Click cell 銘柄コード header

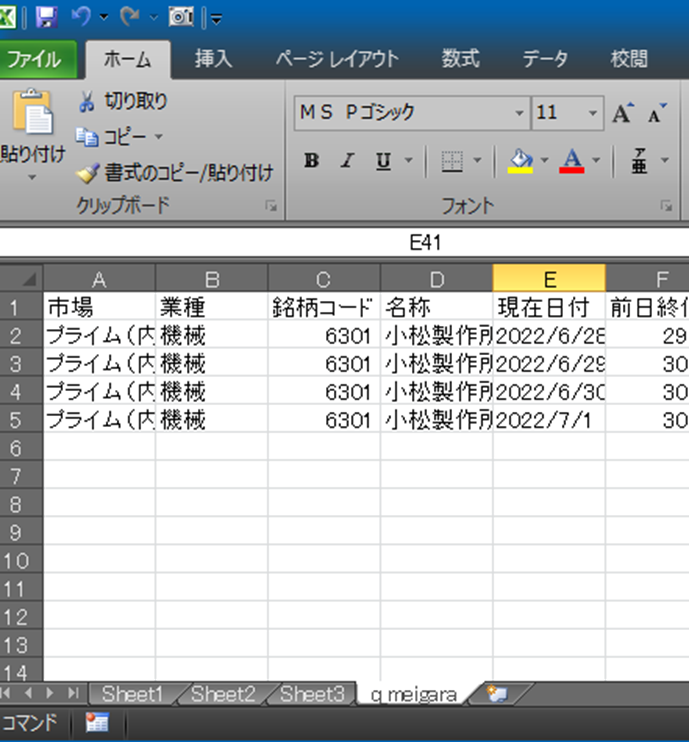point(324,308)
